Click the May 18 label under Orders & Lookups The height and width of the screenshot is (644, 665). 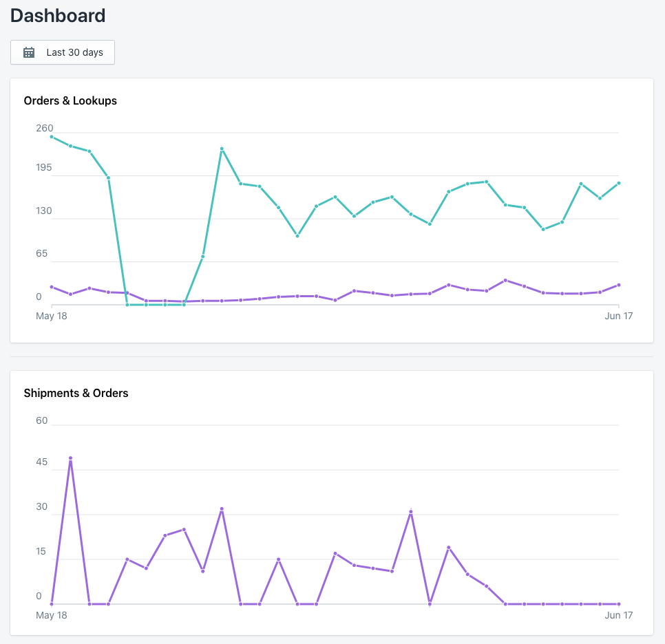click(x=52, y=316)
